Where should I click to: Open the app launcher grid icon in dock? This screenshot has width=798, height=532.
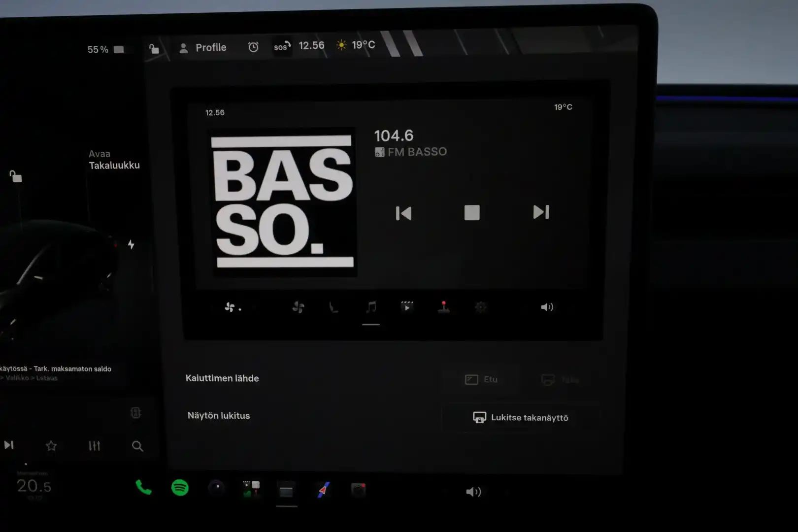tap(251, 489)
